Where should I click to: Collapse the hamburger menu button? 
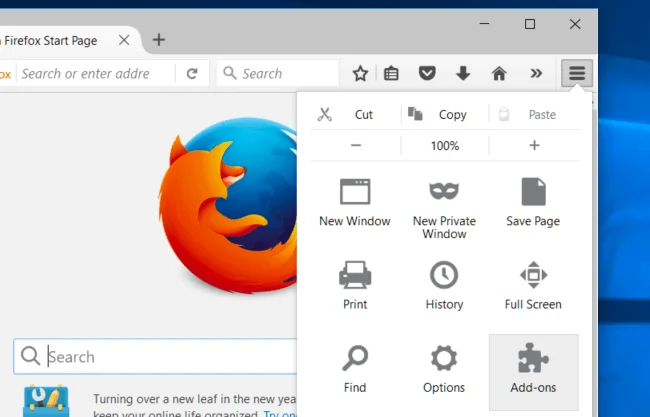pyautogui.click(x=577, y=73)
